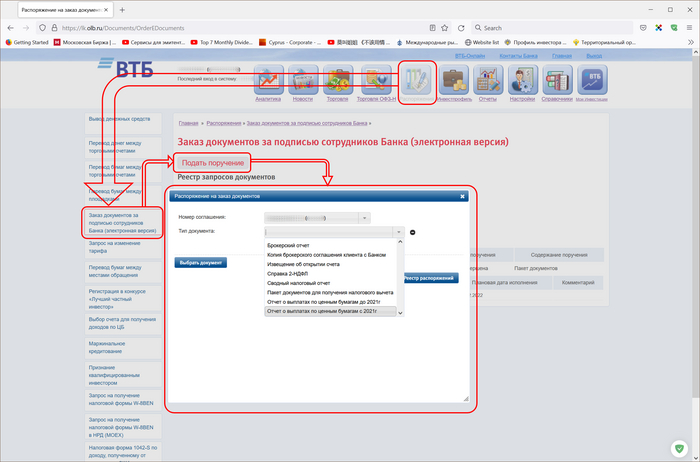Open the Мои инвестиции VTB icon
700x462 pixels.
tap(592, 80)
